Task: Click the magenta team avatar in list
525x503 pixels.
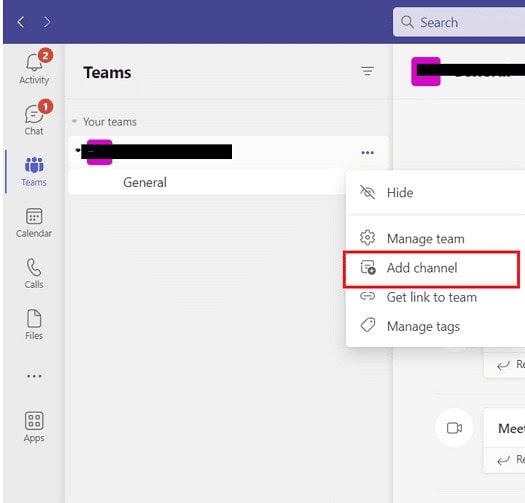Action: pos(99,152)
